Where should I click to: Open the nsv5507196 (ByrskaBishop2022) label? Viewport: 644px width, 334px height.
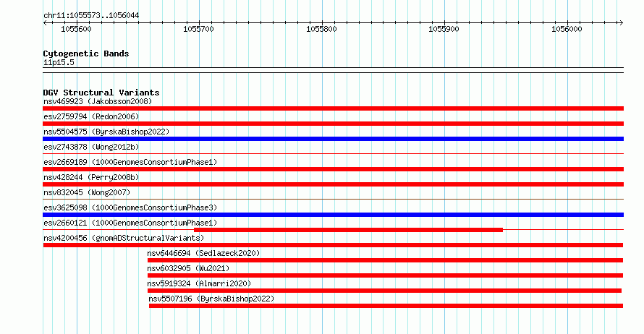pyautogui.click(x=211, y=299)
